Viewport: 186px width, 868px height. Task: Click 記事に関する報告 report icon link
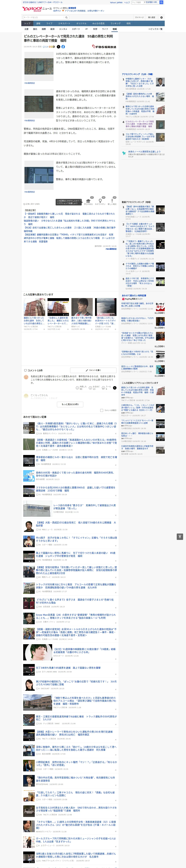pyautogui.click(x=31, y=204)
